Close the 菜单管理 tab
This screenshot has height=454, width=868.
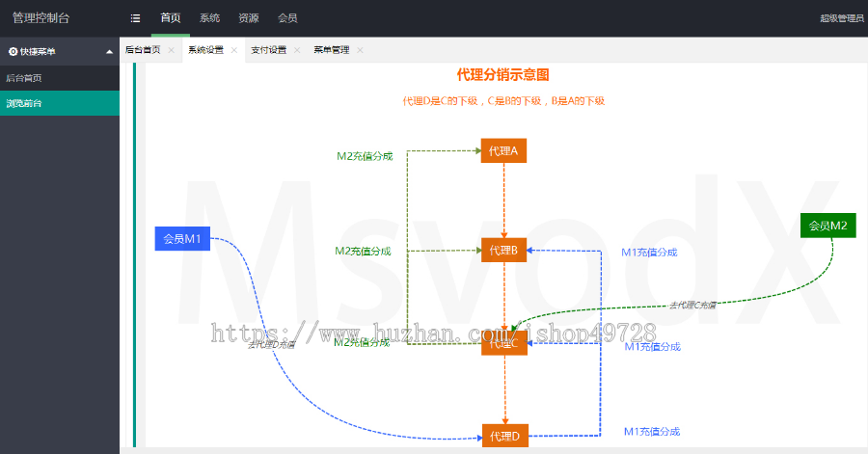pyautogui.click(x=360, y=50)
